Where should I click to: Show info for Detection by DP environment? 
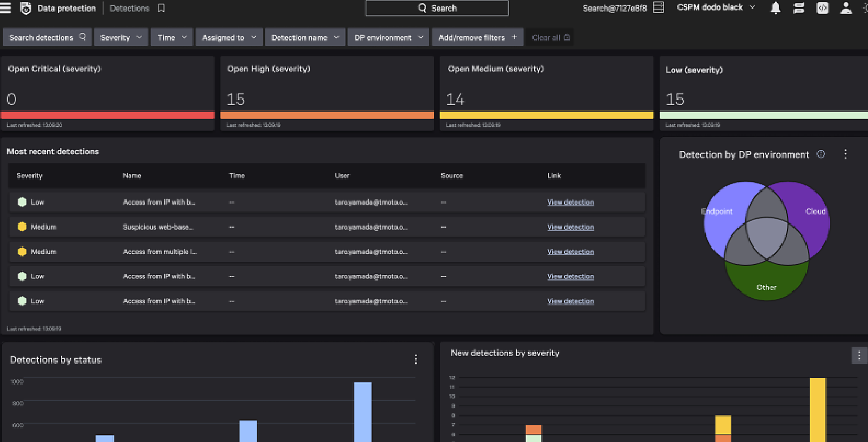[821, 154]
